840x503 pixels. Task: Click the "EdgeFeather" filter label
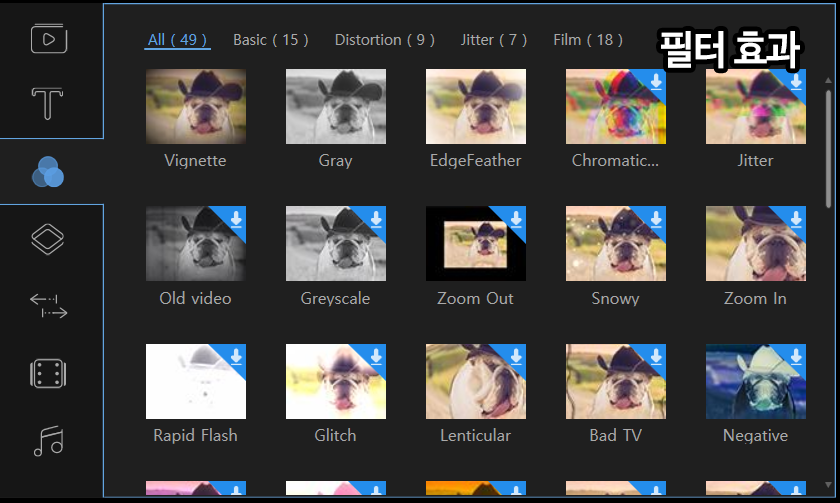click(x=476, y=161)
